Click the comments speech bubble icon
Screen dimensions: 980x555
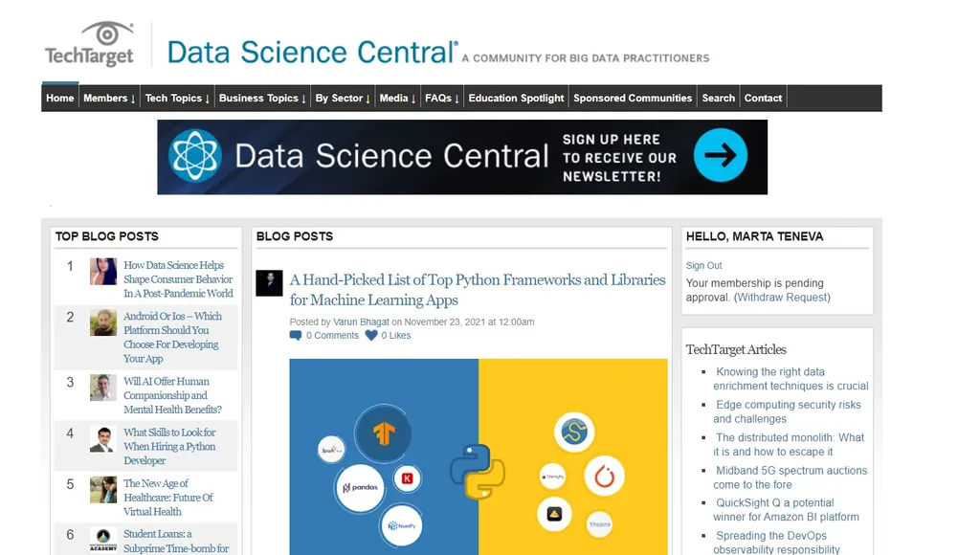pos(295,336)
